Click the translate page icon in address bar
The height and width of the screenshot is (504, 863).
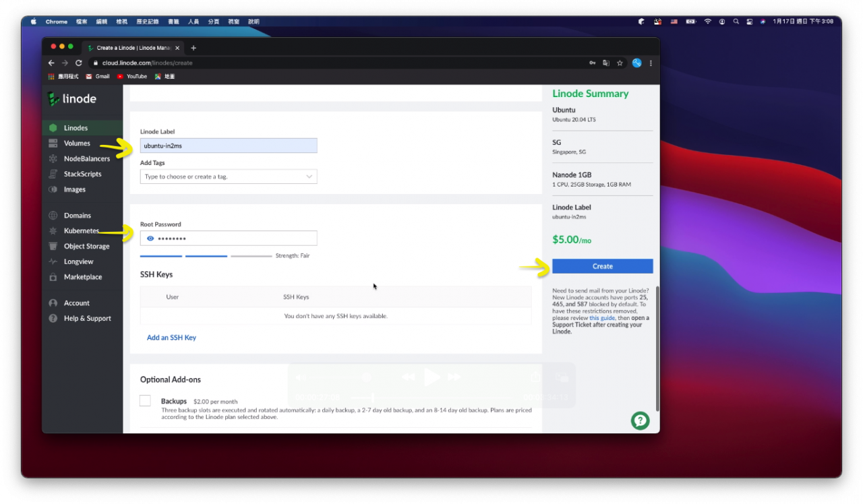coord(606,63)
